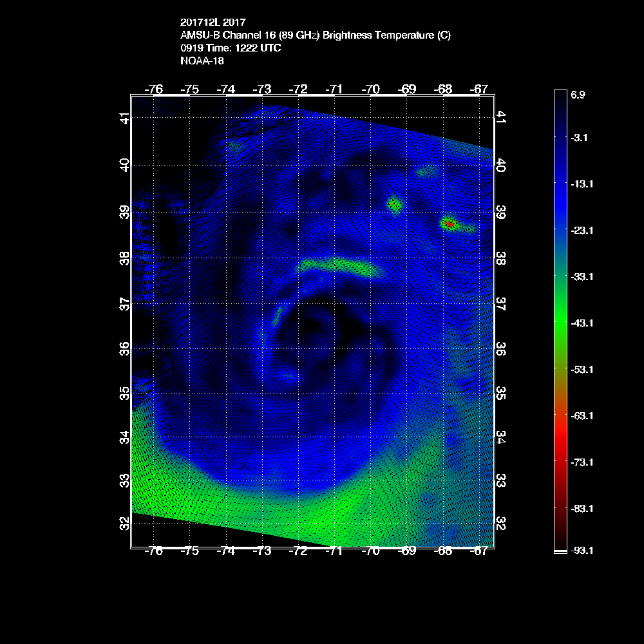This screenshot has width=644, height=644.
Task: Click the "36" latitude label on left axis
Action: (x=124, y=348)
